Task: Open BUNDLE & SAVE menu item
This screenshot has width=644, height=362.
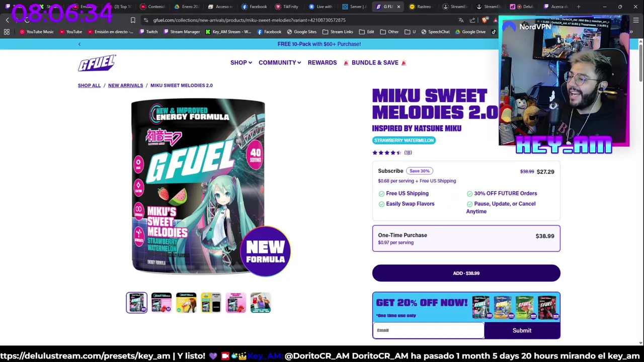Action: [375, 63]
